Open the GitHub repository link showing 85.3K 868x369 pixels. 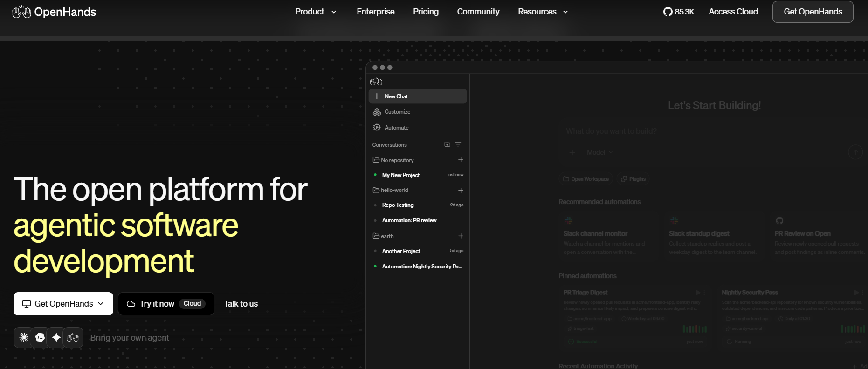pos(678,12)
